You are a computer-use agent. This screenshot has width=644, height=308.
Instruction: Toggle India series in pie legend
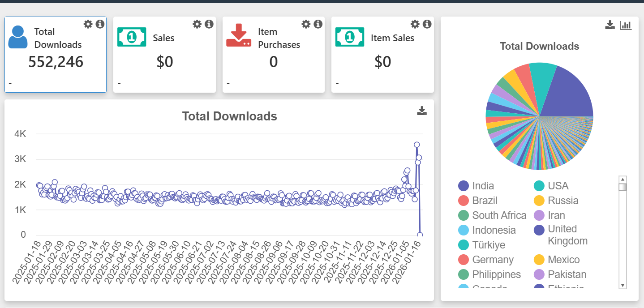pos(483,186)
